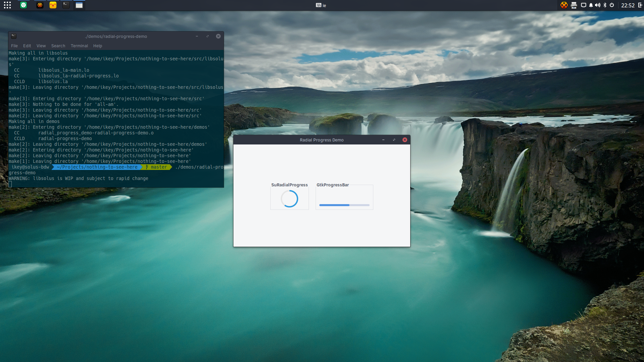
Task: Click the SuRadialProgress circular indicator
Action: 289,199
